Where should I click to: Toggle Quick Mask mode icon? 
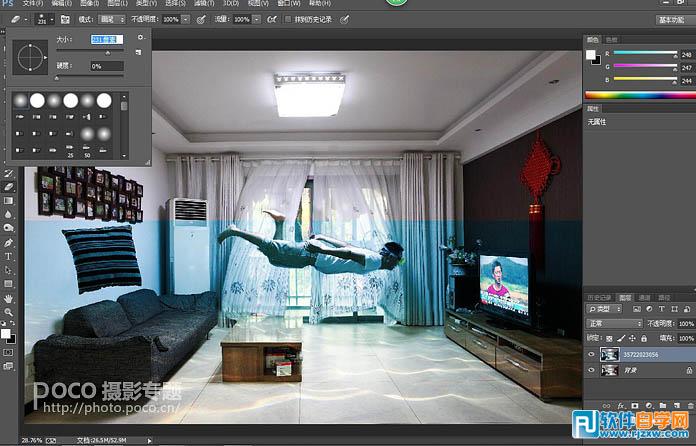pos(8,352)
